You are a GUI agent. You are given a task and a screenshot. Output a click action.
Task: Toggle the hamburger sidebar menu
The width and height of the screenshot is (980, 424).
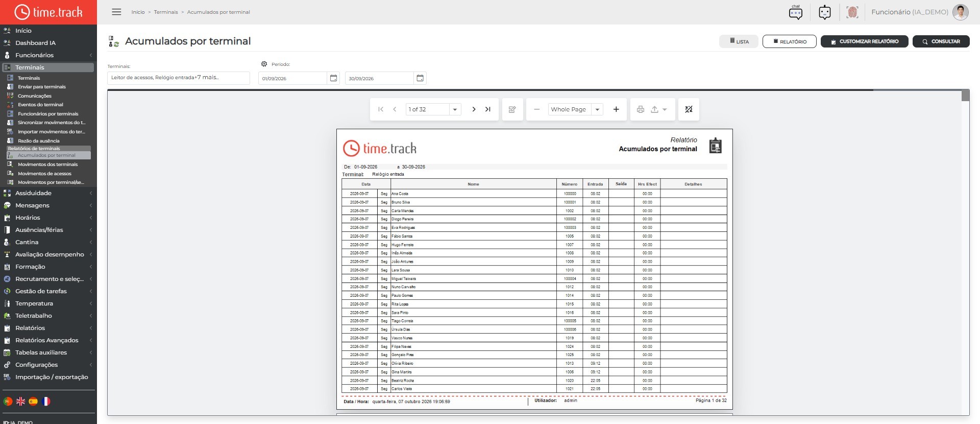[116, 12]
